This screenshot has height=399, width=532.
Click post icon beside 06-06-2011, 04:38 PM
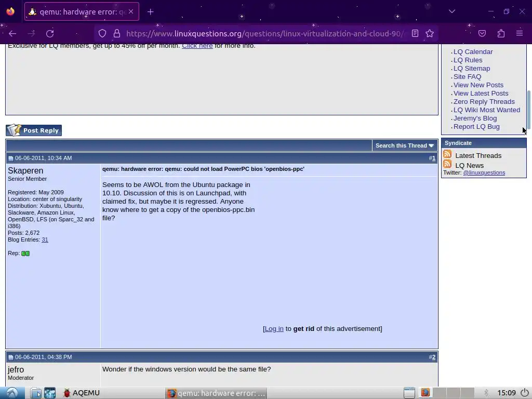pyautogui.click(x=10, y=357)
